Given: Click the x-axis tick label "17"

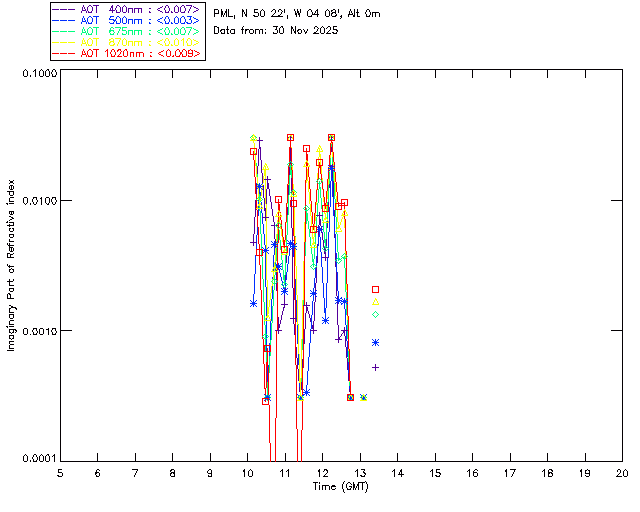Looking at the screenshot, I should pos(510,473).
